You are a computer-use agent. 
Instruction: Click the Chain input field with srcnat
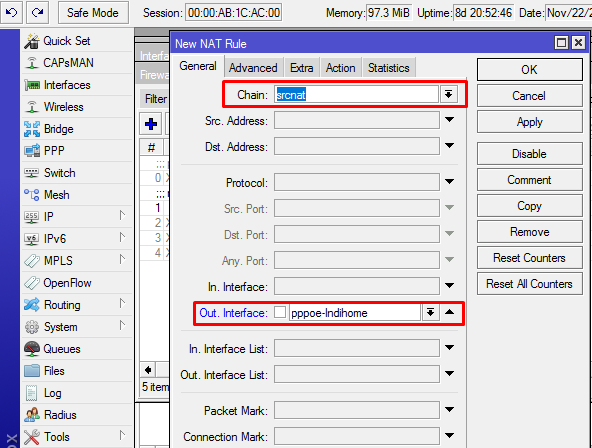click(356, 94)
